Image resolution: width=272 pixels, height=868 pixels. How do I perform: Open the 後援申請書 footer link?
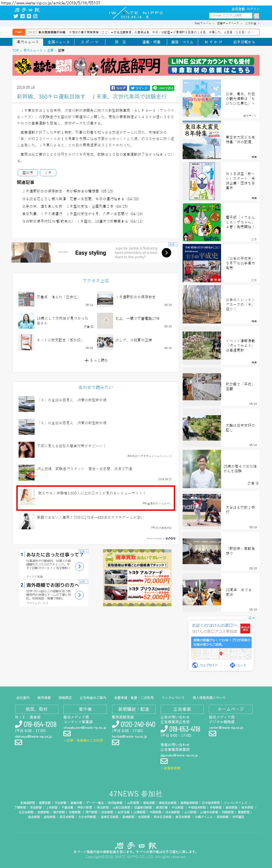pyautogui.click(x=170, y=768)
